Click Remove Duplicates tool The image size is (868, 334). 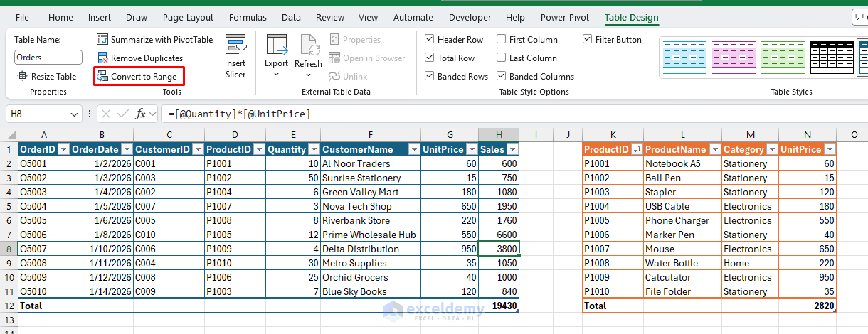139,58
